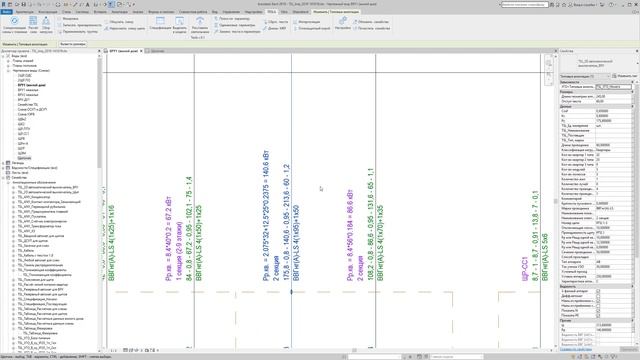Click the Выделить в модели icon
Screen dimensions: 640x360
[x=180, y=21]
